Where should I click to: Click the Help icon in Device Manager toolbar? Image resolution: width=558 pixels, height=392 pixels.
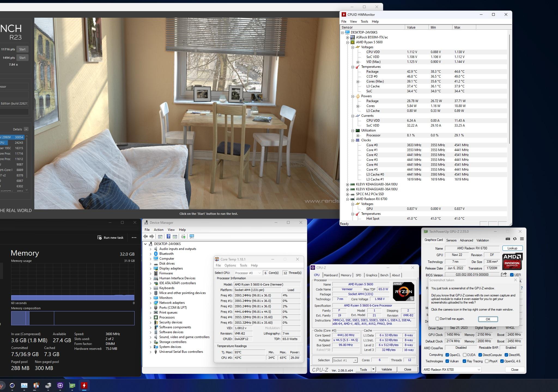(168, 236)
